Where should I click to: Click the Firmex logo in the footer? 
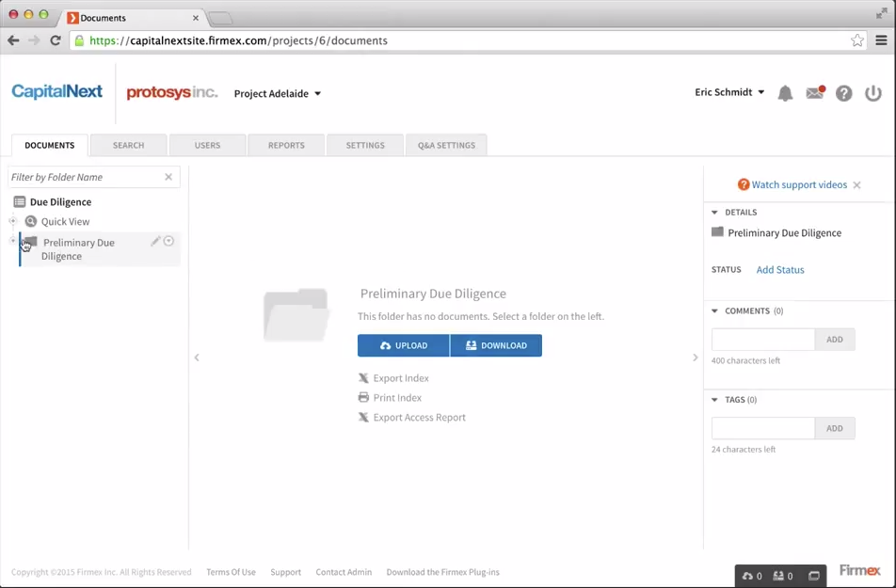click(859, 570)
